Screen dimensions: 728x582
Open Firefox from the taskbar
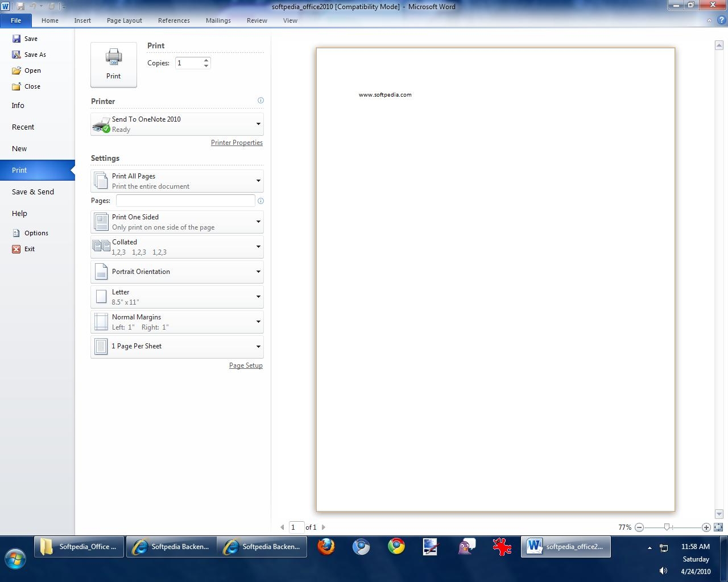[326, 547]
